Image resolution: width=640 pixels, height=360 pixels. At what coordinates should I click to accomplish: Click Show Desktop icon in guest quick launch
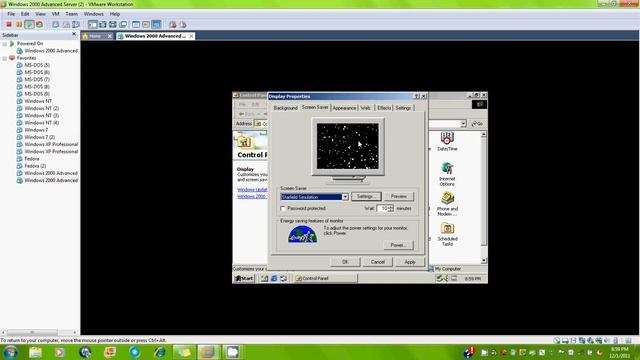click(x=264, y=278)
